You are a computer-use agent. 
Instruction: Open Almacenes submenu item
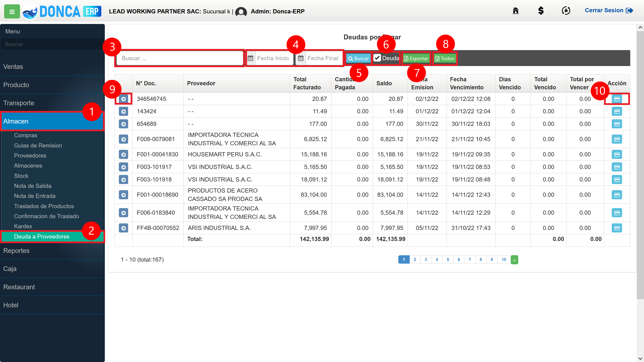point(28,166)
